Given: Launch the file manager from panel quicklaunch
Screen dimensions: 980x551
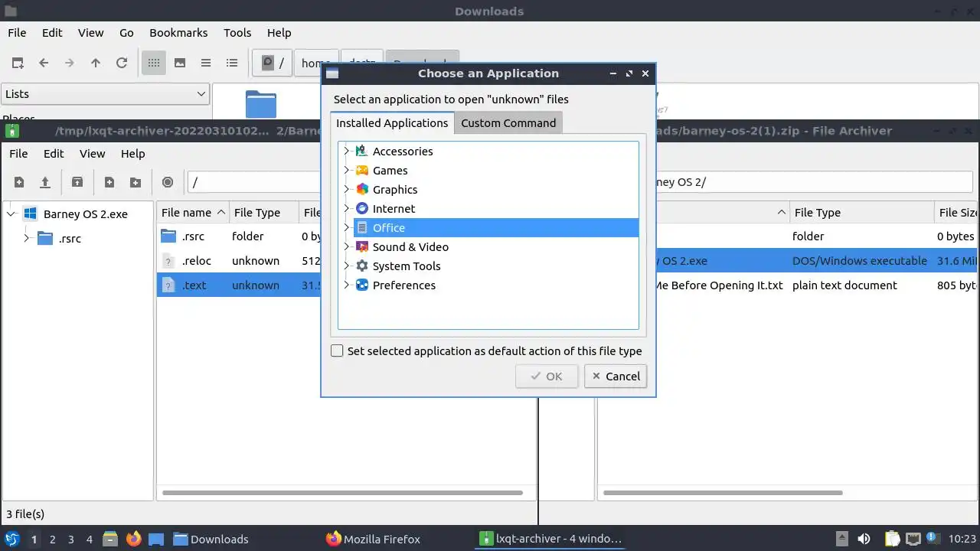Looking at the screenshot, I should 111,539.
